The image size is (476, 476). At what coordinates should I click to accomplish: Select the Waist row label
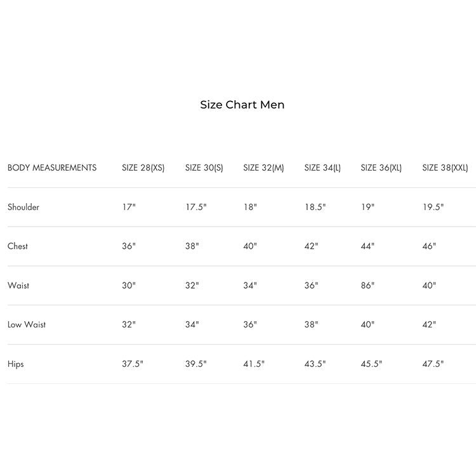pyautogui.click(x=18, y=286)
